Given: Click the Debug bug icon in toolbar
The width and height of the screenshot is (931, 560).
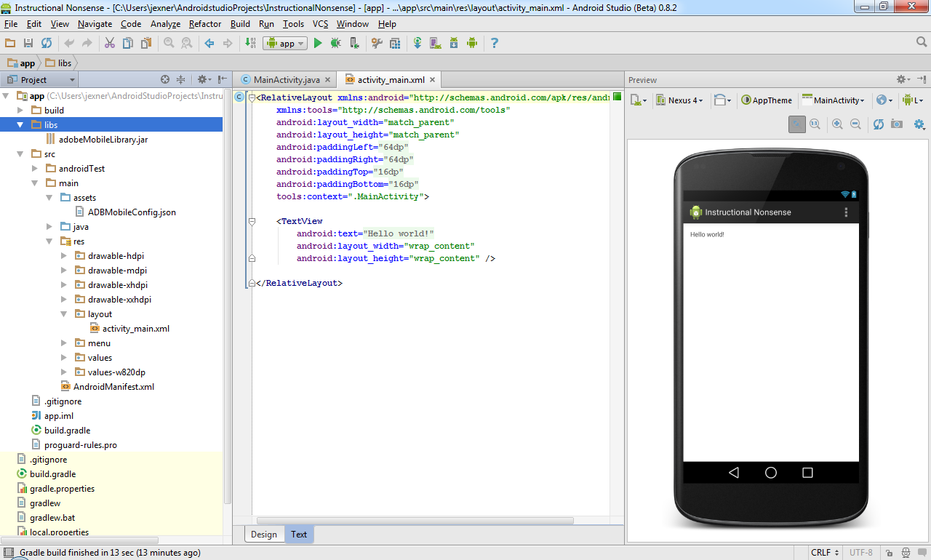Looking at the screenshot, I should [x=335, y=44].
